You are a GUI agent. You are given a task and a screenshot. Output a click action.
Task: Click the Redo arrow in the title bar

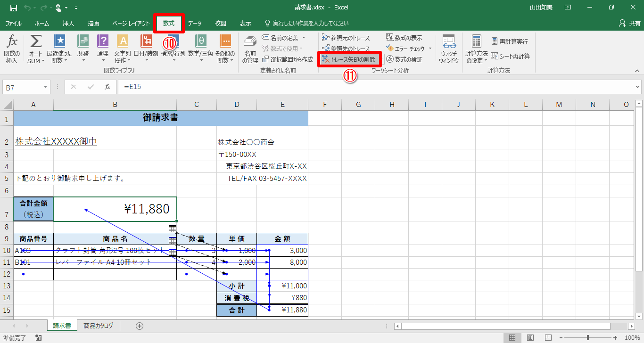(43, 8)
